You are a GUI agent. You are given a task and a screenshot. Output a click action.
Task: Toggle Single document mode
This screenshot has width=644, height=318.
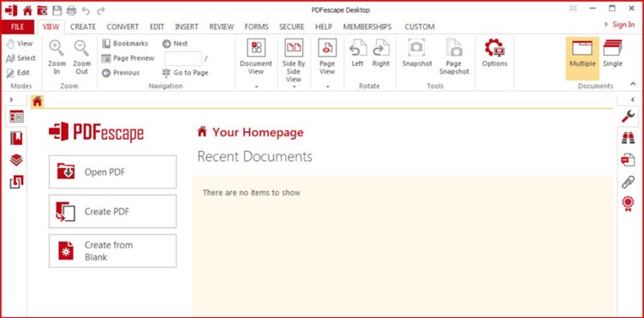click(x=612, y=53)
